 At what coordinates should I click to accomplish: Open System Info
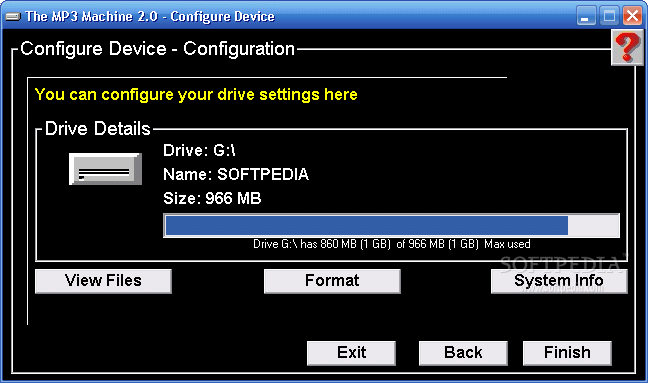[x=559, y=281]
